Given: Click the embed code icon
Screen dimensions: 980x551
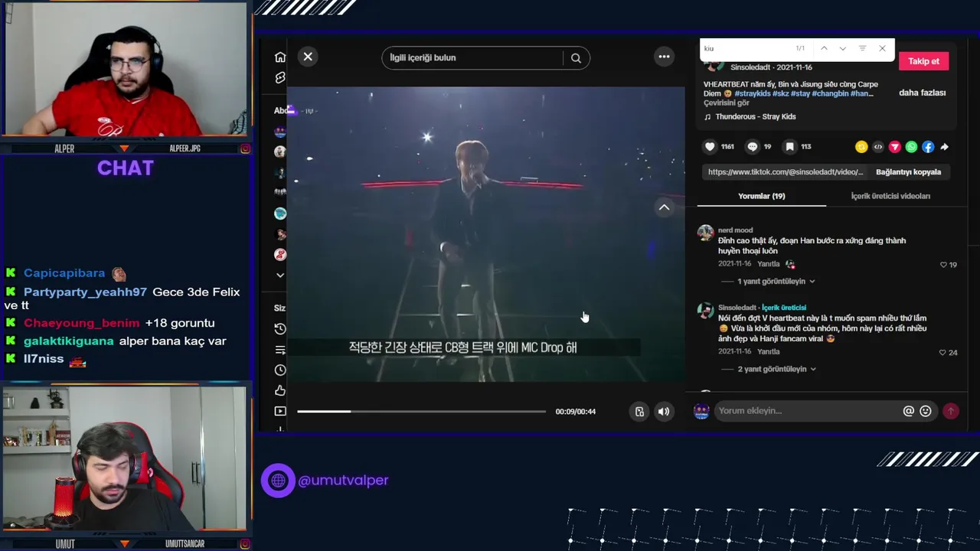Looking at the screenshot, I should (x=878, y=147).
